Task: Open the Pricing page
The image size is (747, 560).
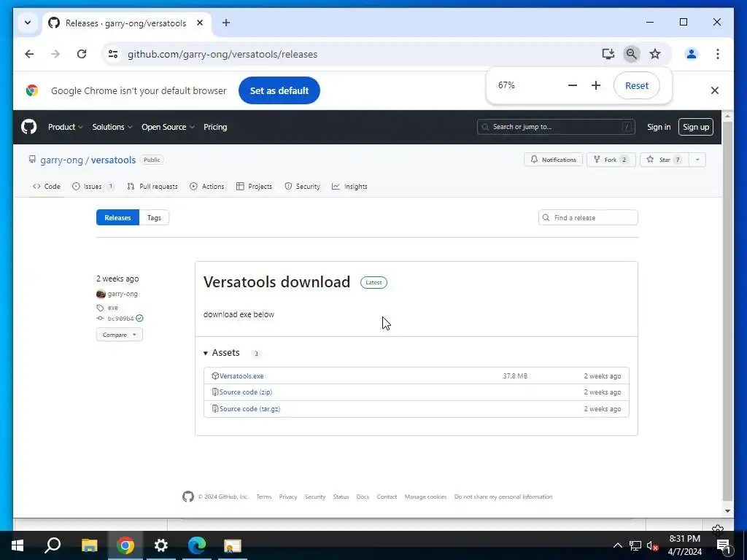Action: click(x=215, y=127)
